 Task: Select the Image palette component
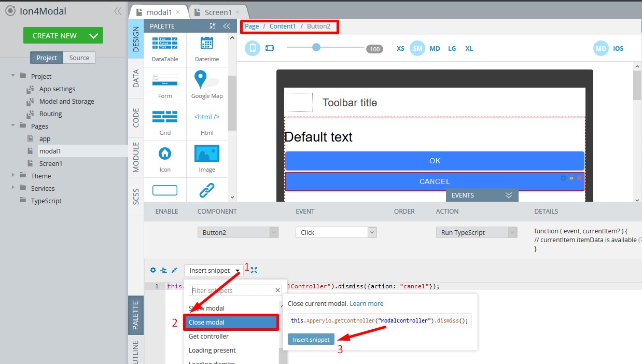click(x=207, y=159)
